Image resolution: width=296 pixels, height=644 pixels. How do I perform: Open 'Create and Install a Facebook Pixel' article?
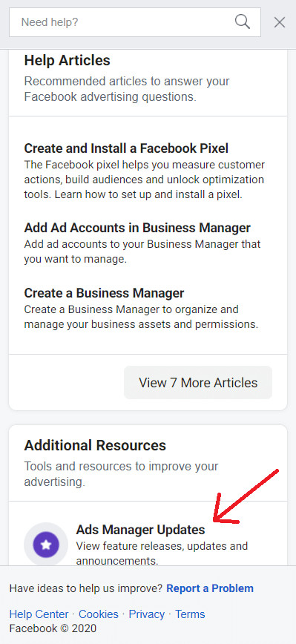click(126, 148)
